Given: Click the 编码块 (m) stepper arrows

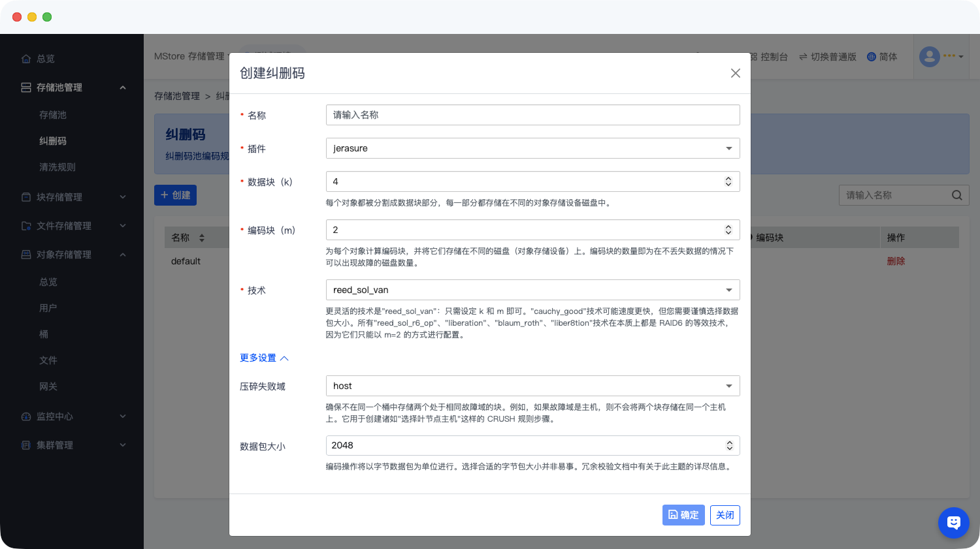Looking at the screenshot, I should (x=728, y=230).
